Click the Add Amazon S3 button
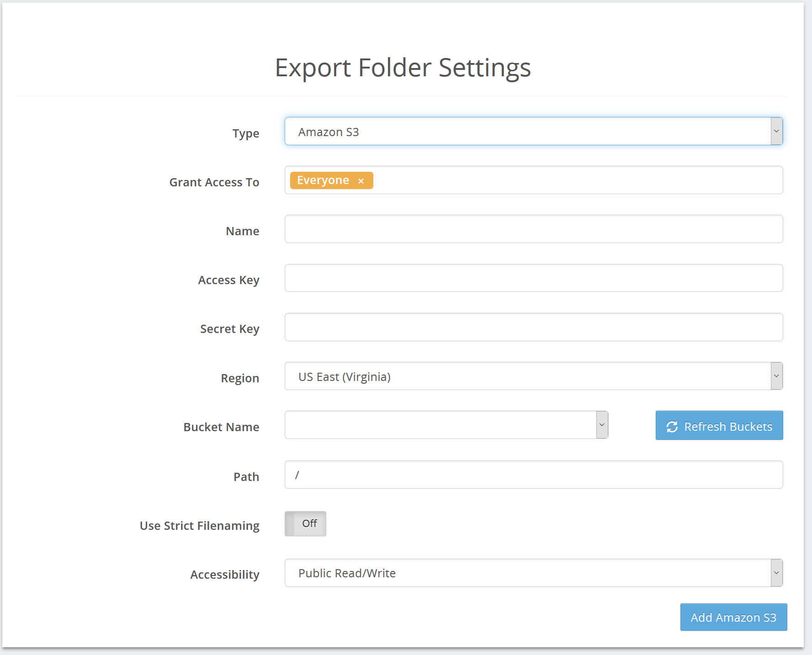 733,617
